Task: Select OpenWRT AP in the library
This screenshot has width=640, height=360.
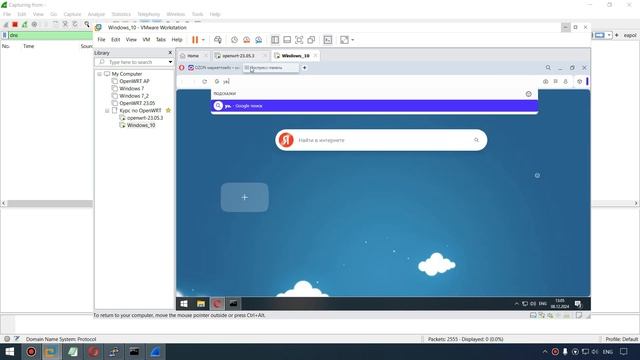Action: tap(134, 81)
